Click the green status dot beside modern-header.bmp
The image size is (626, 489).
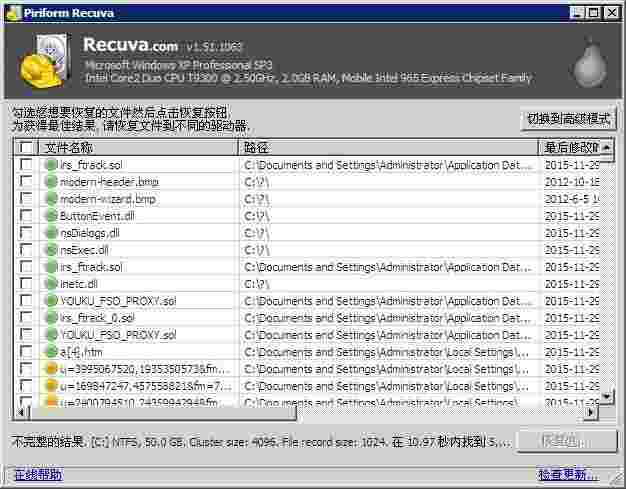click(51, 182)
